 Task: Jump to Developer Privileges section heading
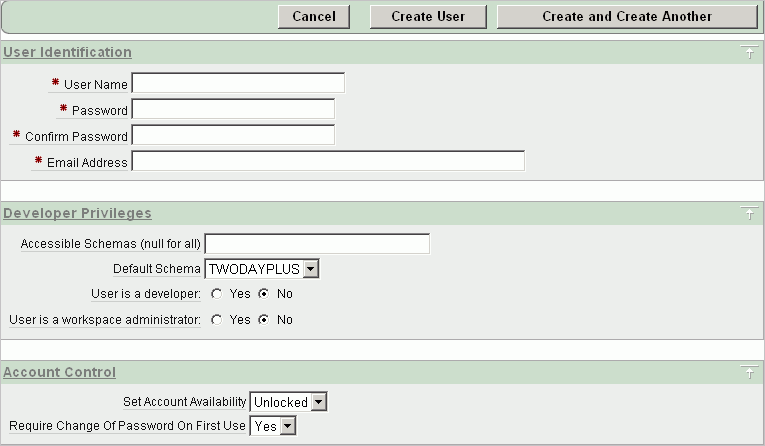(x=77, y=213)
